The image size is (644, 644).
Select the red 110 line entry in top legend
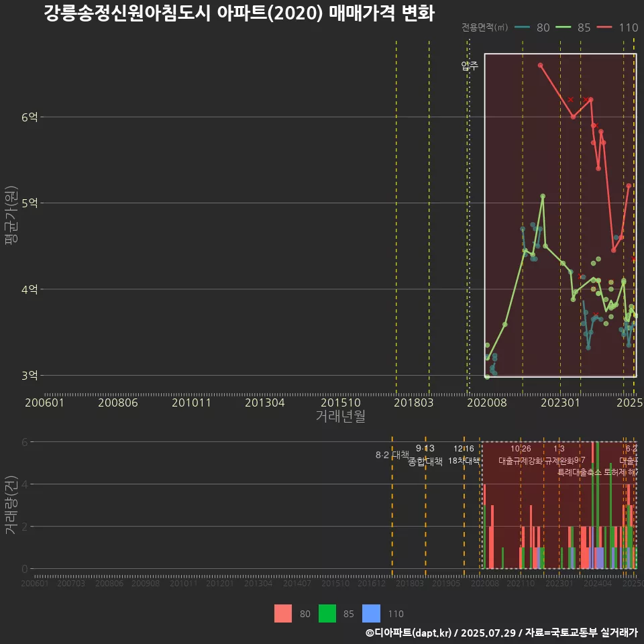point(617,28)
